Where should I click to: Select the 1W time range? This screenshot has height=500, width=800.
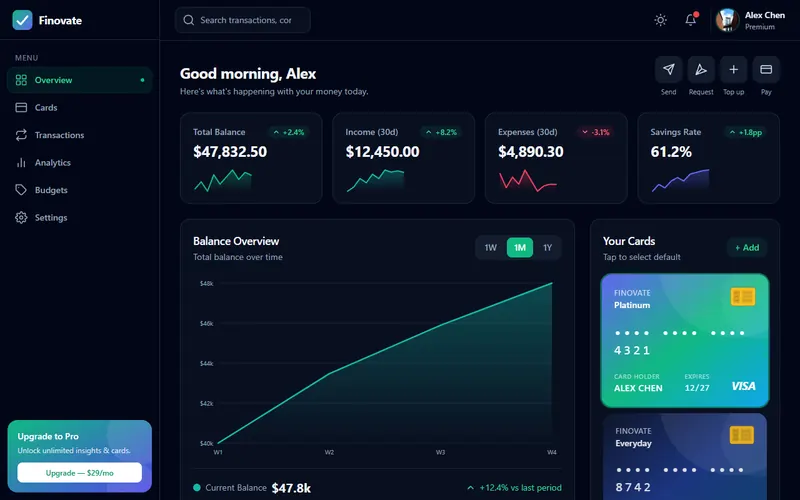click(491, 247)
